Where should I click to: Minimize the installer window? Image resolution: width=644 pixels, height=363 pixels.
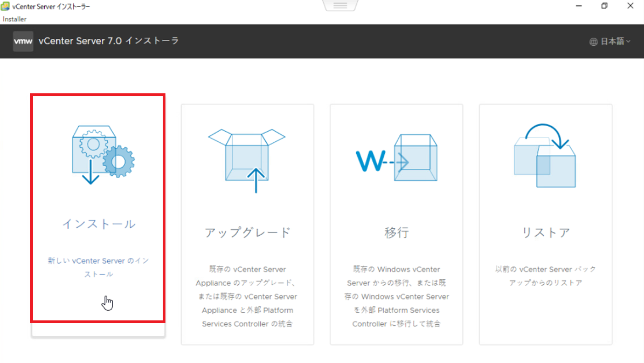pyautogui.click(x=579, y=6)
